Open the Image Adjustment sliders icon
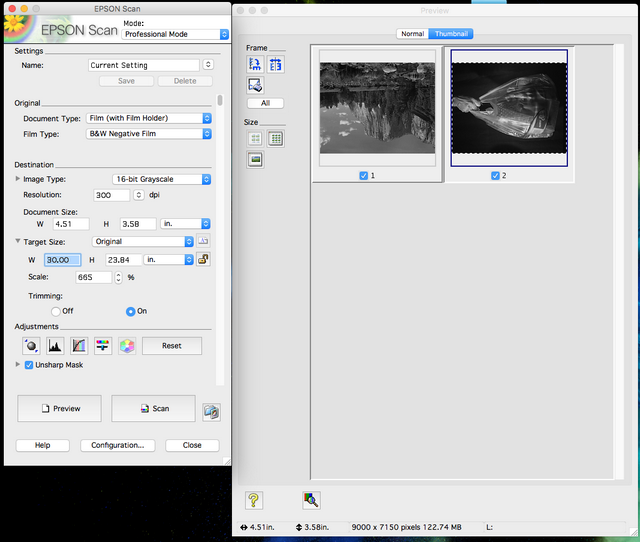 (x=103, y=346)
